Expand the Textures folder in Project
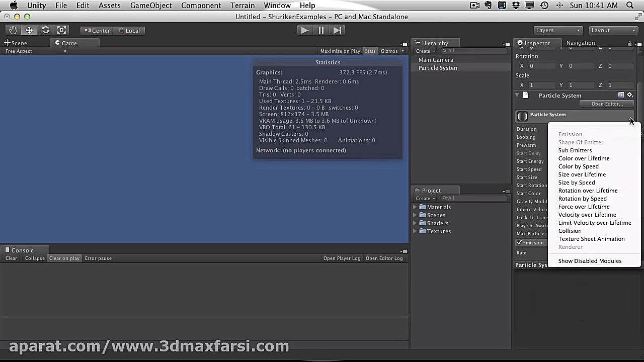Screen dimensions: 644x362 pyautogui.click(x=415, y=231)
